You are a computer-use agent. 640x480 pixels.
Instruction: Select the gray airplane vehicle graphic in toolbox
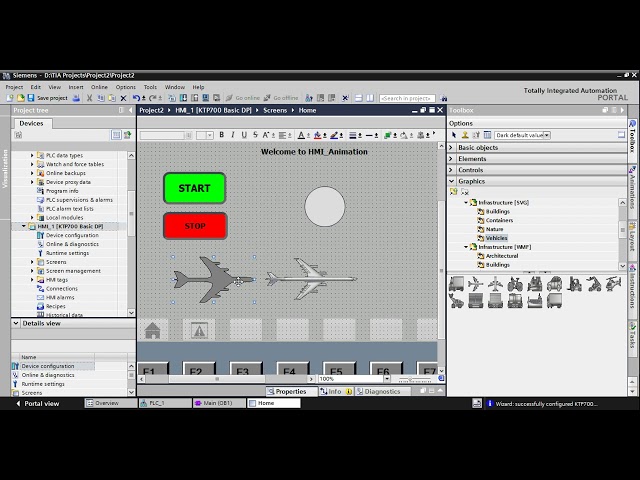[476, 284]
